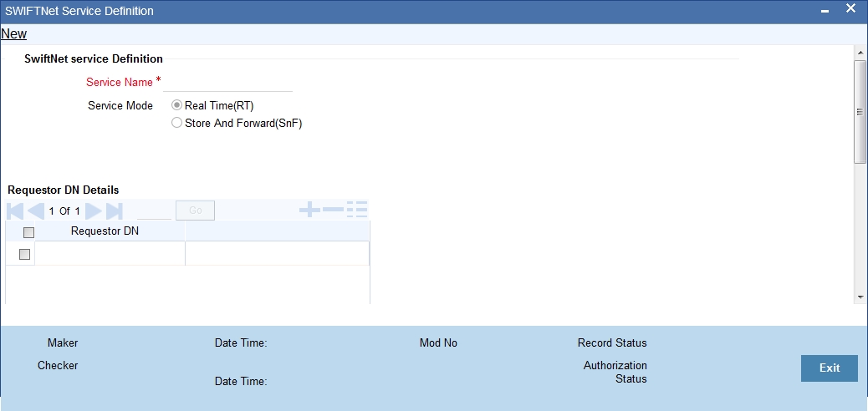Click the vertical scrollbar thumb

tap(860, 111)
